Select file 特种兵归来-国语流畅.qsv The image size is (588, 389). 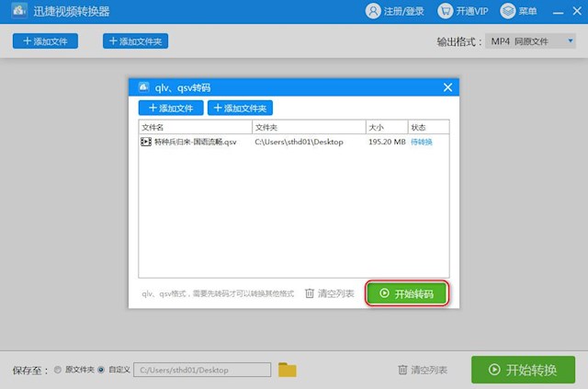196,142
